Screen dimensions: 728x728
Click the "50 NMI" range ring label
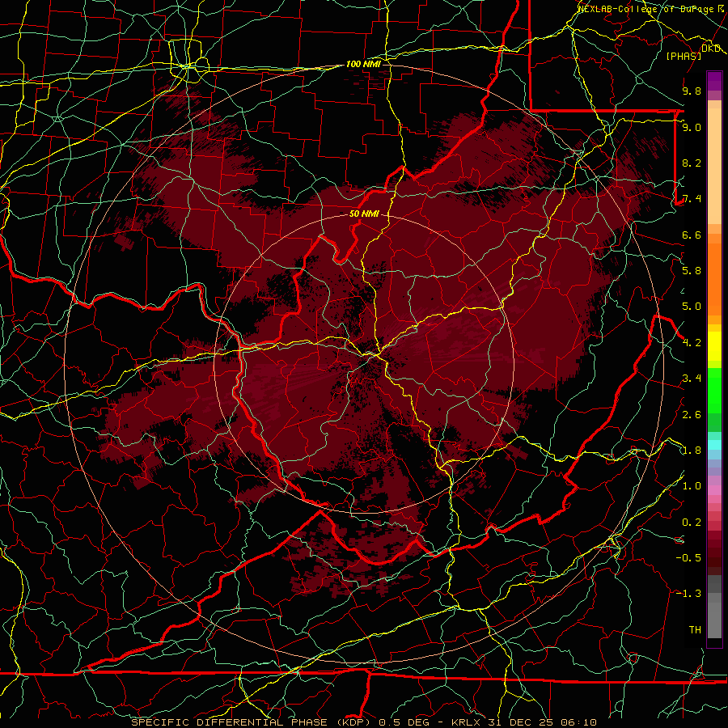pos(364,214)
